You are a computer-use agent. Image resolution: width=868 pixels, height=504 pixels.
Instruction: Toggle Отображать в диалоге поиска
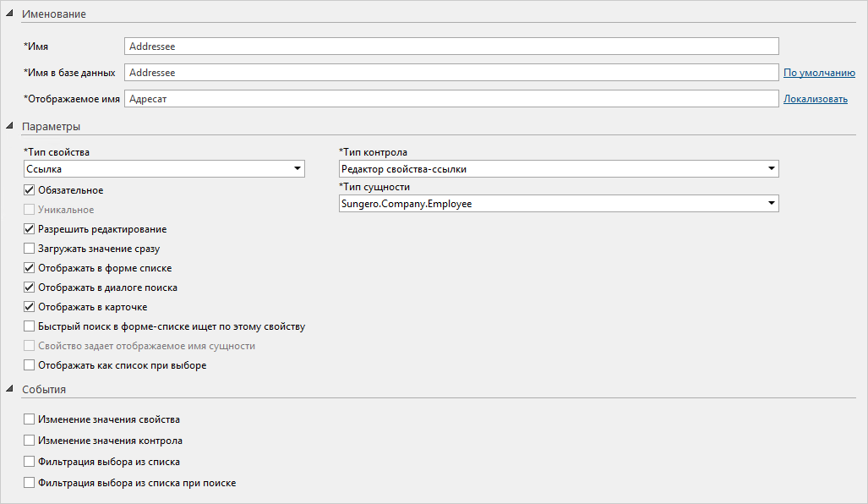point(30,288)
